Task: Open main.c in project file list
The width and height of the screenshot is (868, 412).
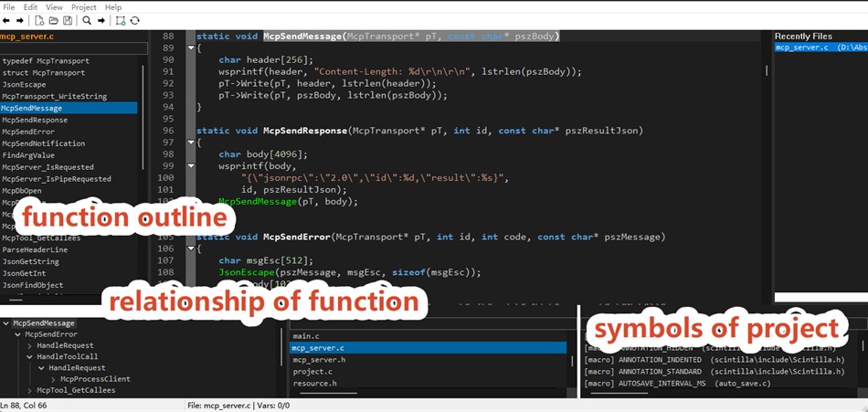Action: point(306,337)
